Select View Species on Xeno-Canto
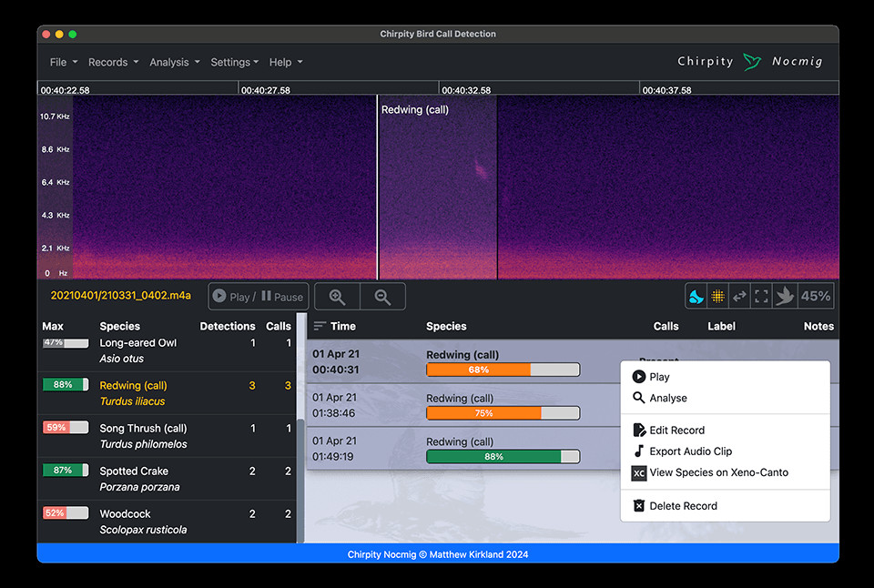Screen dimensions: 874x588 click(726, 472)
